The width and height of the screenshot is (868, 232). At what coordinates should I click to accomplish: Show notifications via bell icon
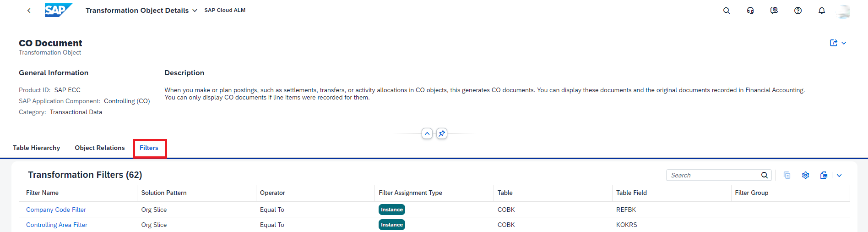coord(821,11)
